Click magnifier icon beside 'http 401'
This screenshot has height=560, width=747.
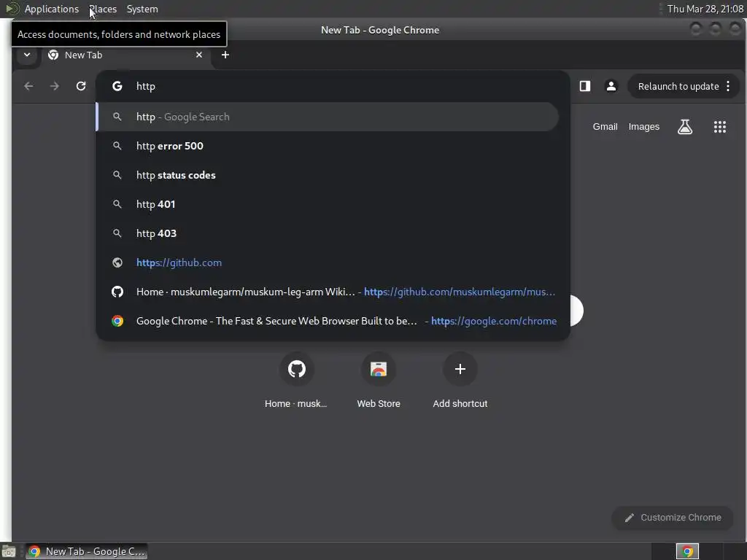pyautogui.click(x=117, y=204)
